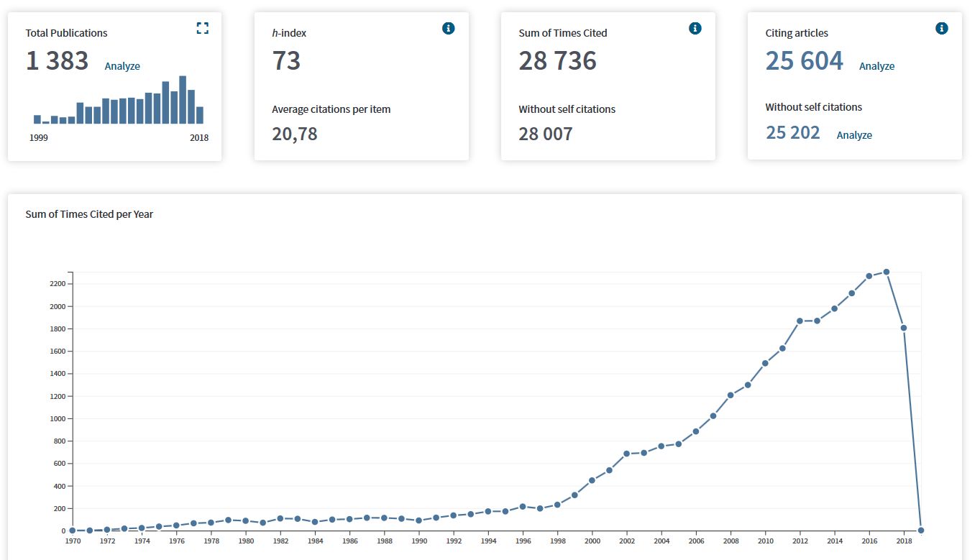
Task: Click the 2200 label on the y-axis
Action: click(58, 284)
